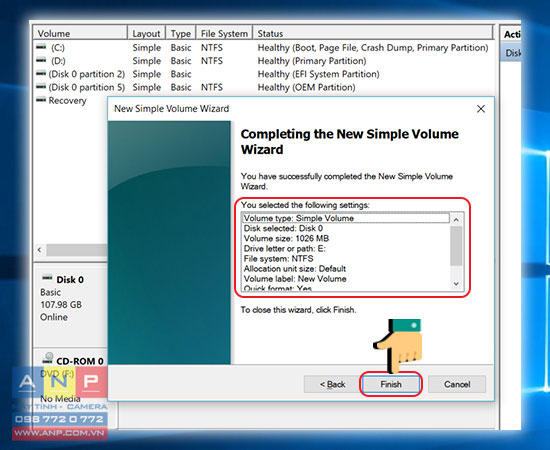Select the Disk 0 partition 5 volume icon

pyautogui.click(x=41, y=86)
